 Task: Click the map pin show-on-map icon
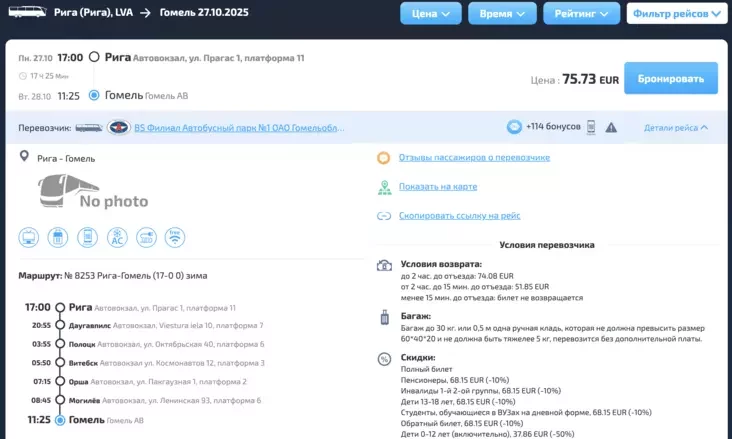pyautogui.click(x=384, y=187)
